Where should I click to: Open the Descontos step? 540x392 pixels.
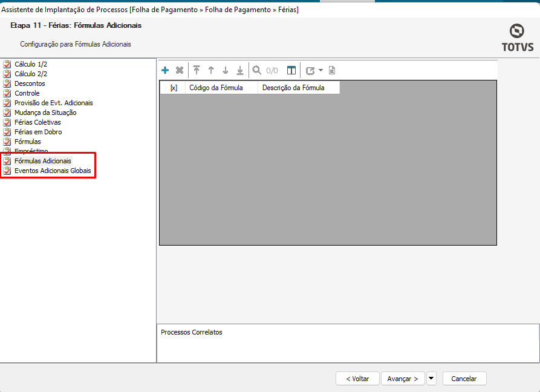[x=30, y=83]
